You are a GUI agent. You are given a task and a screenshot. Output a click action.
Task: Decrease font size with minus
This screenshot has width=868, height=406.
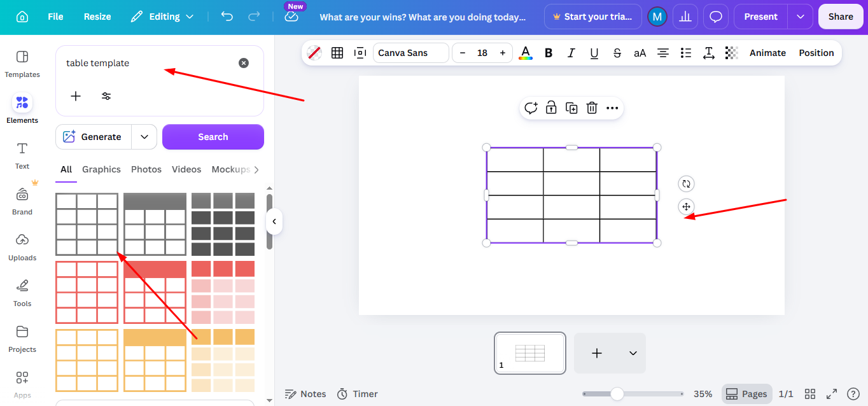pos(463,53)
